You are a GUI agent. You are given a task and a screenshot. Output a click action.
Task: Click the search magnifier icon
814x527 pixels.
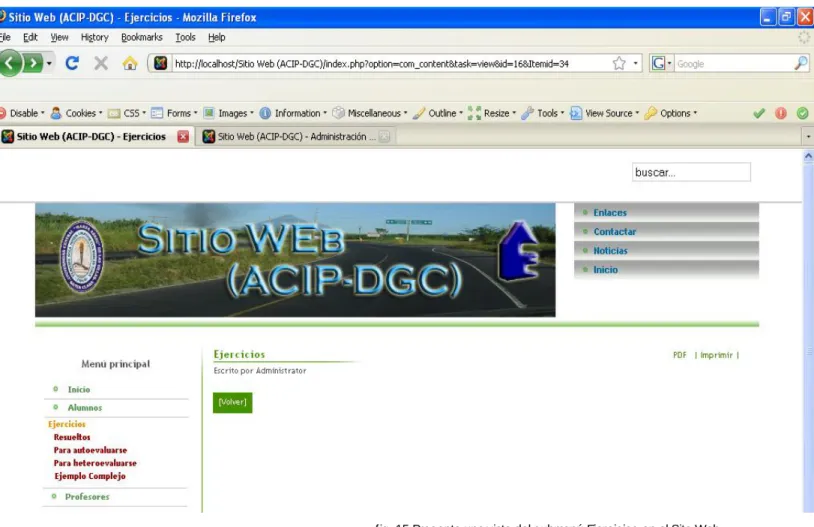pyautogui.click(x=801, y=63)
